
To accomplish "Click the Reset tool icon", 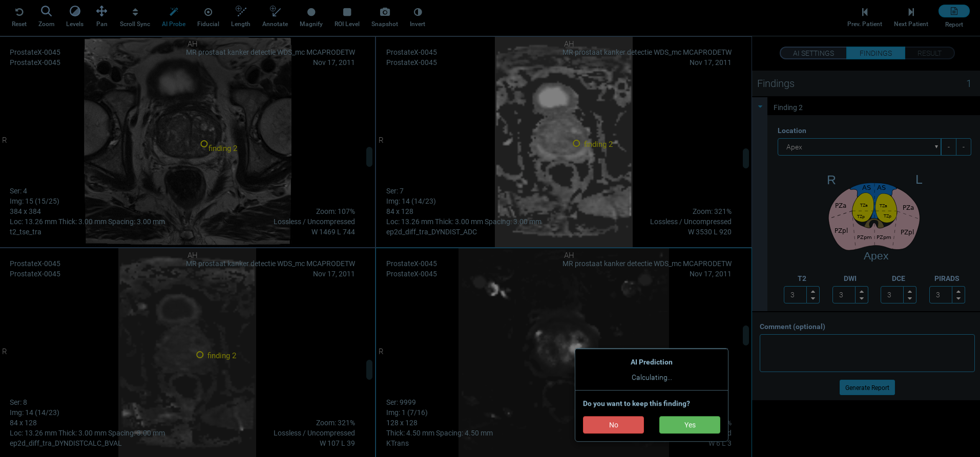I will pyautogui.click(x=19, y=12).
